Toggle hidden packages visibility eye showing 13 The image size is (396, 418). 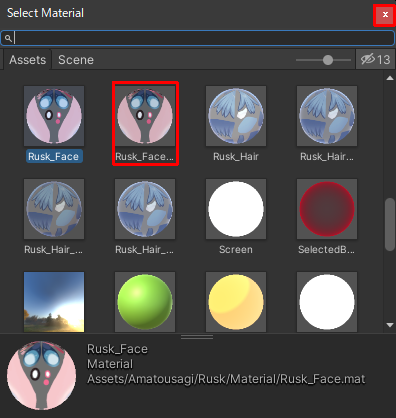[375, 60]
